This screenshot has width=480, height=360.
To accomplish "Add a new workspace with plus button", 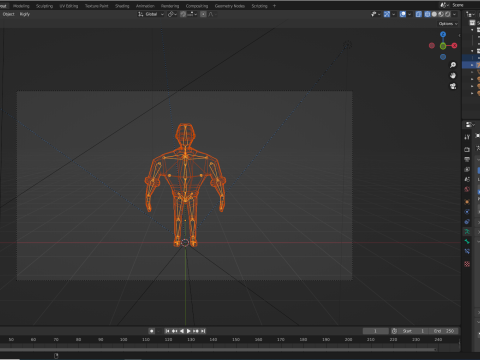I will pyautogui.click(x=274, y=6).
